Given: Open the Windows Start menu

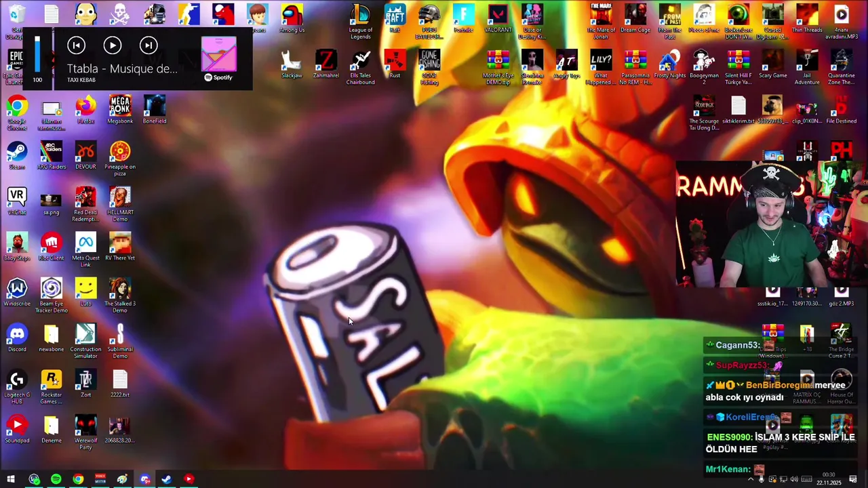Looking at the screenshot, I should pos(11,479).
